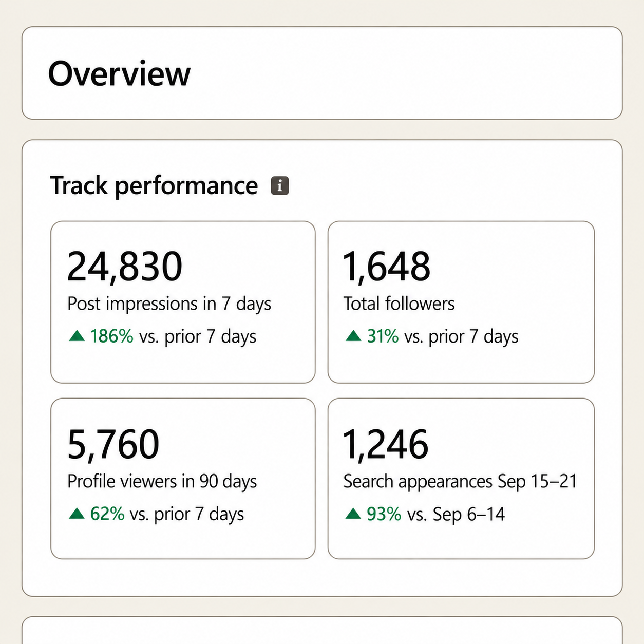Click the Track performance info icon
Viewport: 644px width, 644px height.
[x=280, y=186]
